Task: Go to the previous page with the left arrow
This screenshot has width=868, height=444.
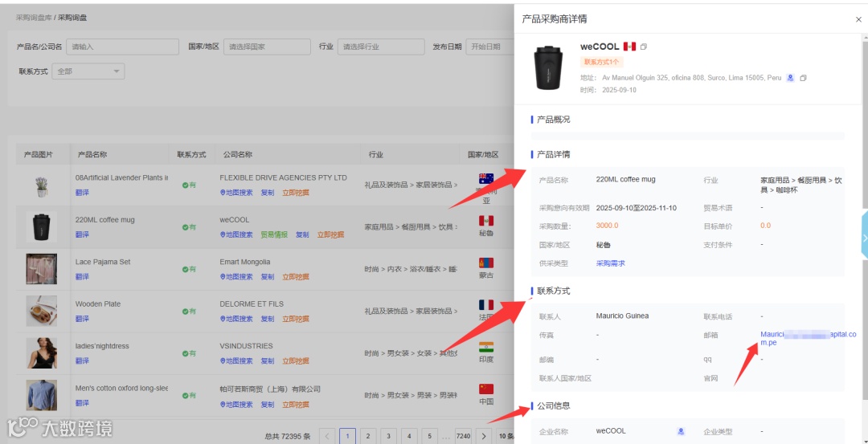Action: pyautogui.click(x=327, y=436)
